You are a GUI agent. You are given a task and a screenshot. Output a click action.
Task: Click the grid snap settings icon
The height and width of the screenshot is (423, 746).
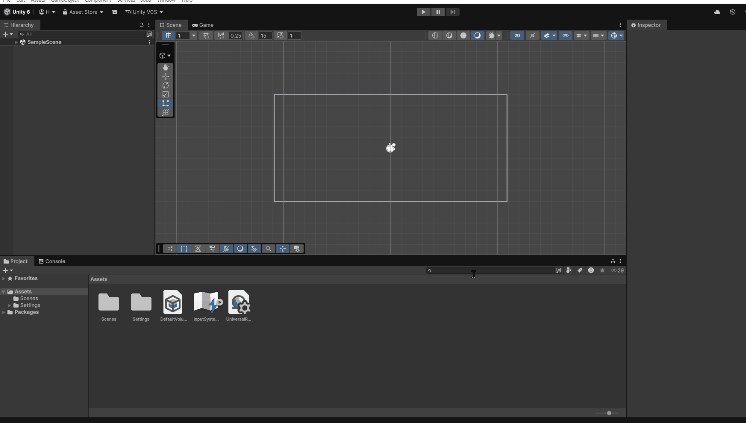coord(206,35)
